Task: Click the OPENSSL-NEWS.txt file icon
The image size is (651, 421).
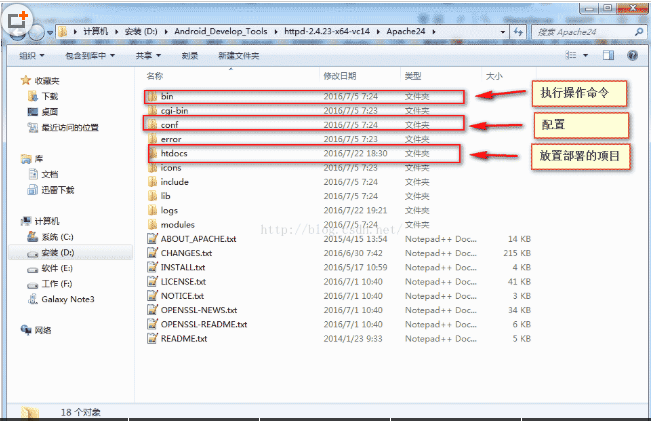Action: 152,310
